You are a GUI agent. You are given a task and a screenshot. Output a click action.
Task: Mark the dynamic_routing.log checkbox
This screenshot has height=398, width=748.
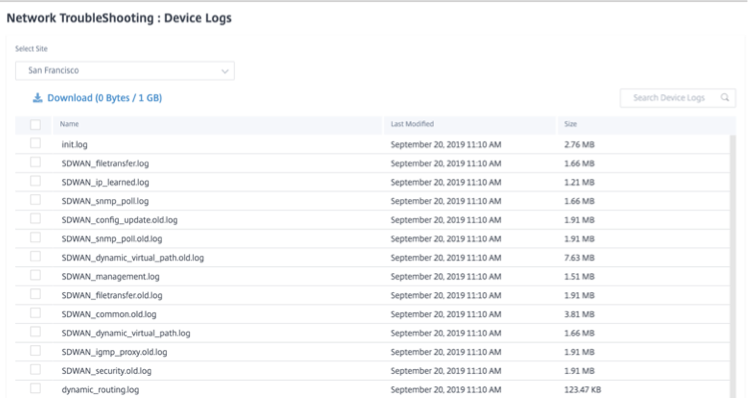pos(35,388)
